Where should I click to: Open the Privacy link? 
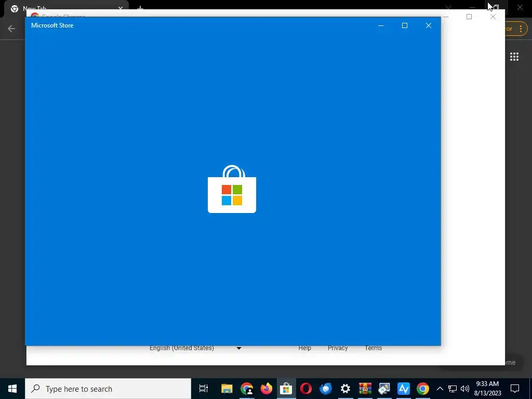click(x=338, y=348)
